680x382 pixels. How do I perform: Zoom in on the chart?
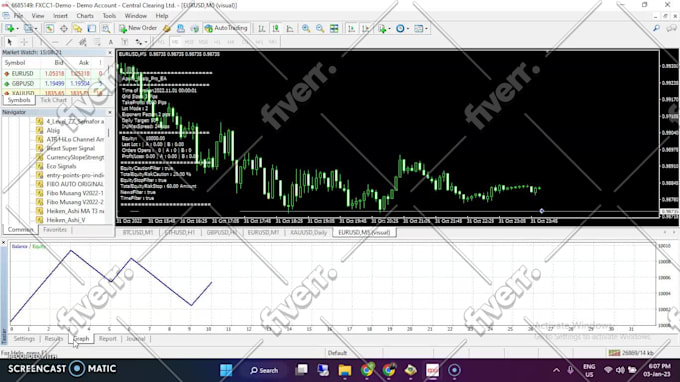[306, 28]
